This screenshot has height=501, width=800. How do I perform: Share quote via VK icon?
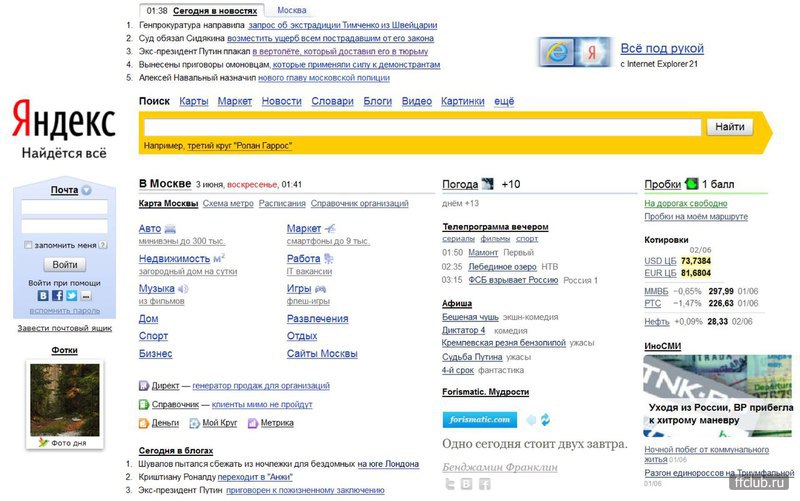(x=466, y=484)
